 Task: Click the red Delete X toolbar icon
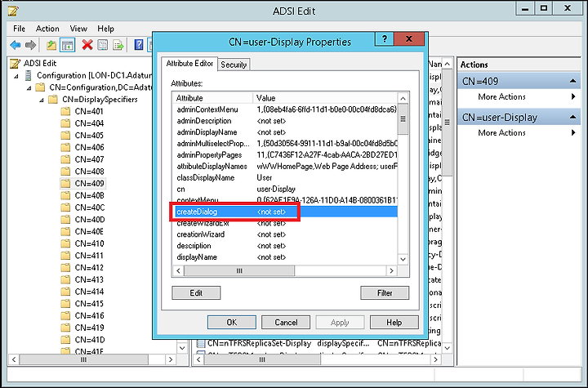(87, 46)
